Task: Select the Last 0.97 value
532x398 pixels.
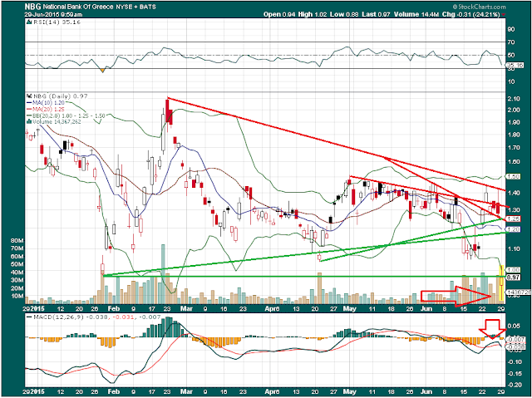Action: (x=376, y=14)
